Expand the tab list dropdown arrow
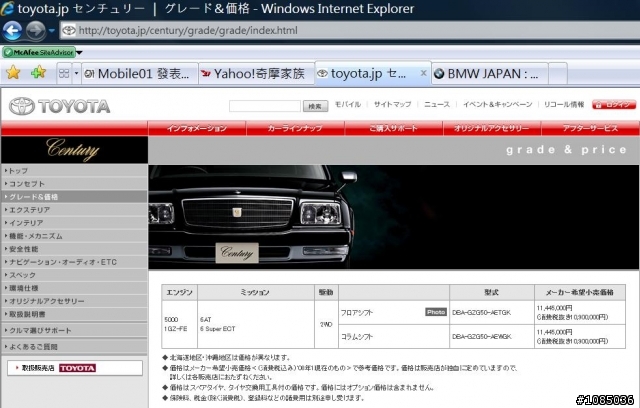 (x=76, y=73)
